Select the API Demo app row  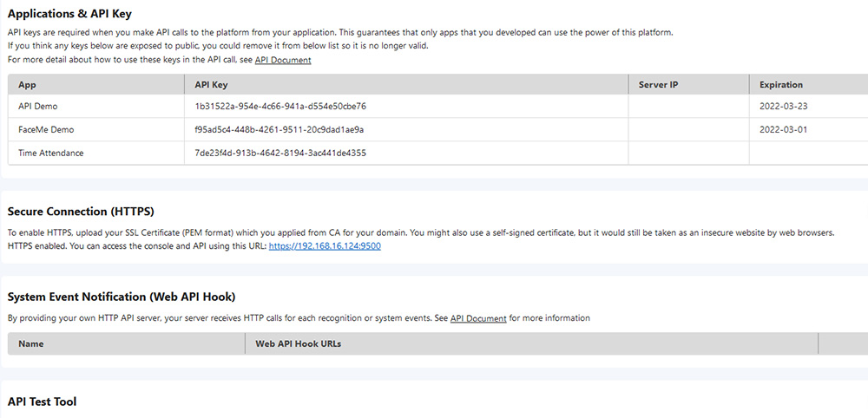[38, 106]
